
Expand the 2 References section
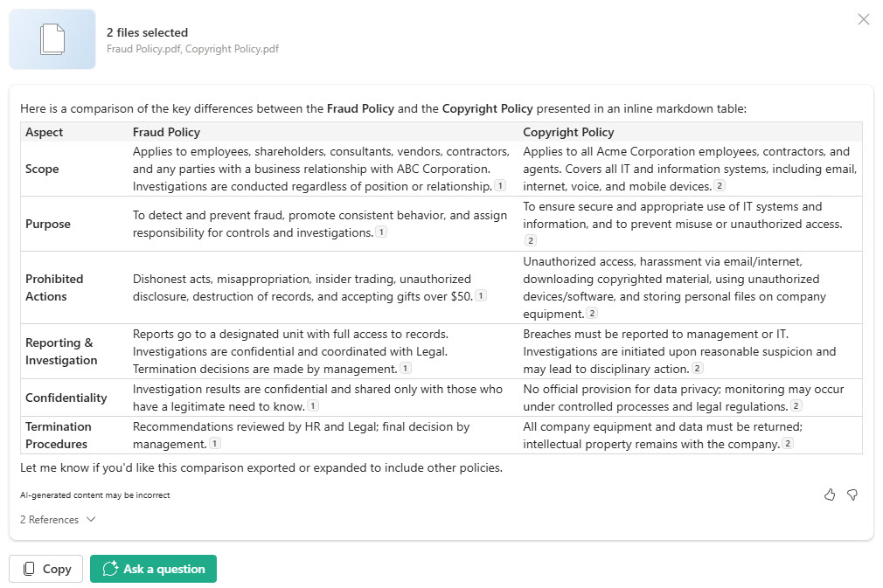pyautogui.click(x=58, y=520)
